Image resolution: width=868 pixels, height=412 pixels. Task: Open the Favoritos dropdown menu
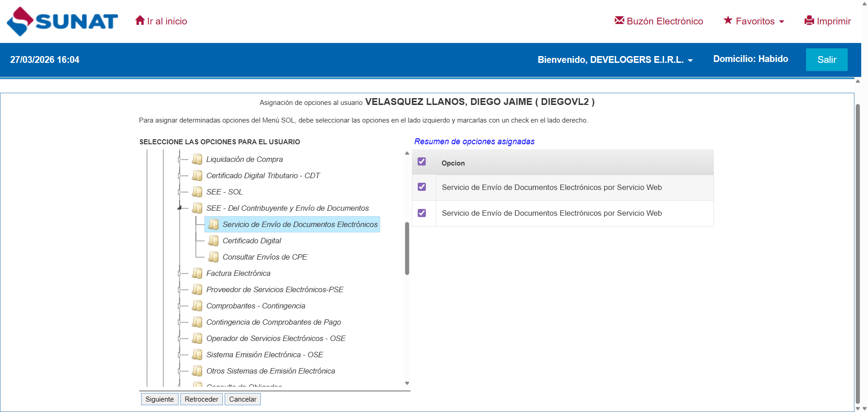(x=754, y=21)
